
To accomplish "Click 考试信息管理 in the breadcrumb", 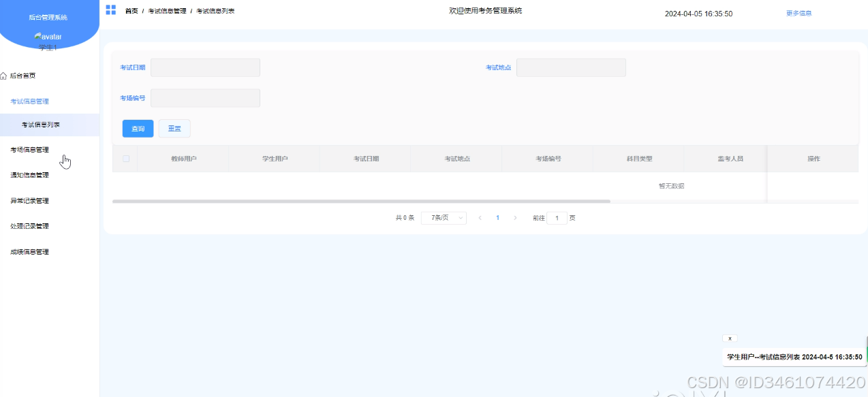I will click(x=167, y=11).
